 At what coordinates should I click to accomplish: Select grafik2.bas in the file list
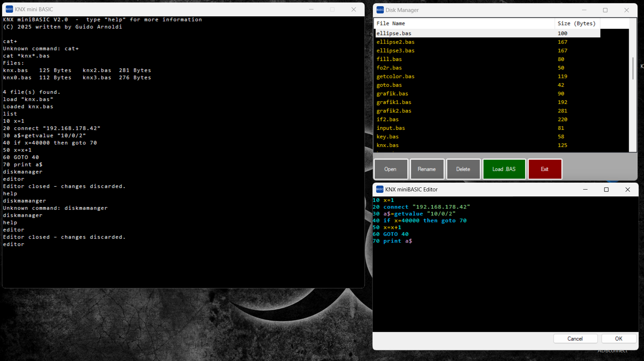(394, 111)
